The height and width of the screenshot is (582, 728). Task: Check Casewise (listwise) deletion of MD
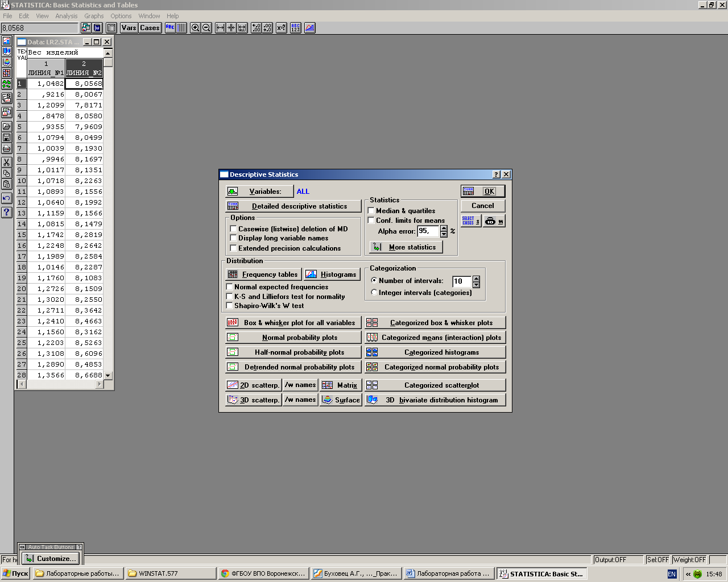(233, 229)
